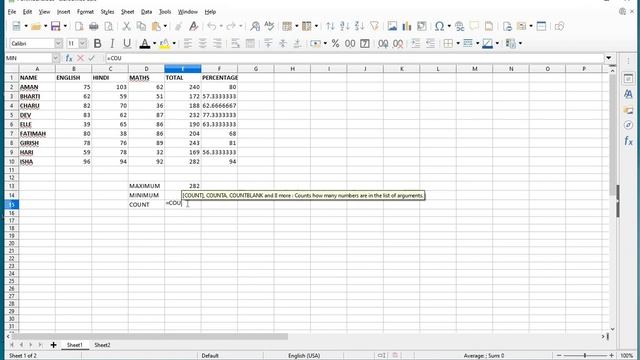Image resolution: width=640 pixels, height=360 pixels.
Task: Open Borders dropdown arrow
Action: click(x=458, y=44)
